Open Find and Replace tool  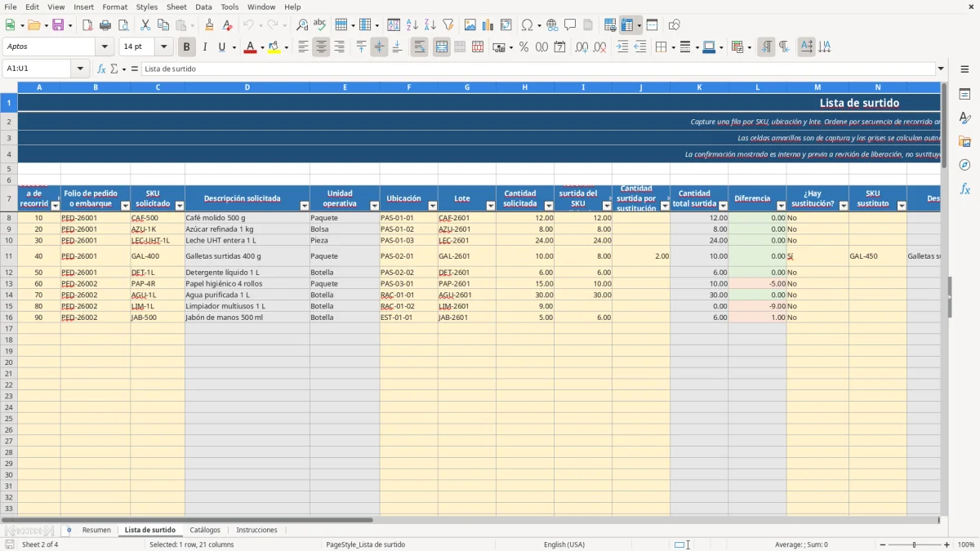coord(302,25)
